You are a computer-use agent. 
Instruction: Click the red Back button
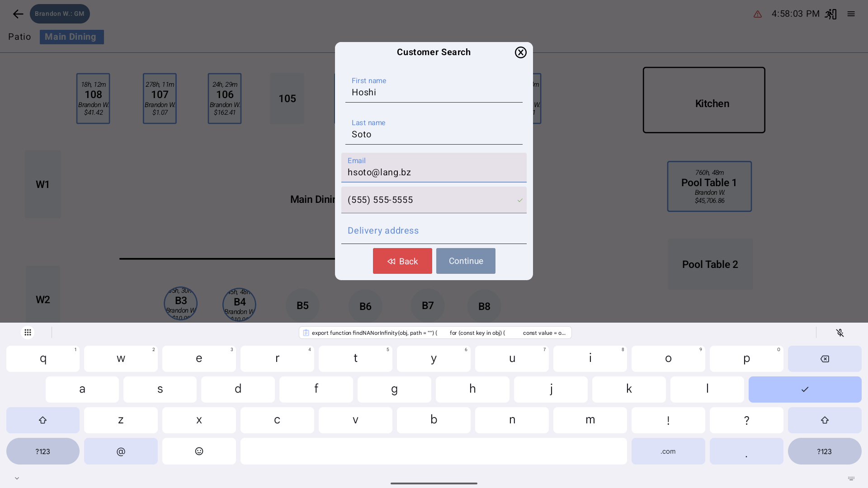pos(402,261)
